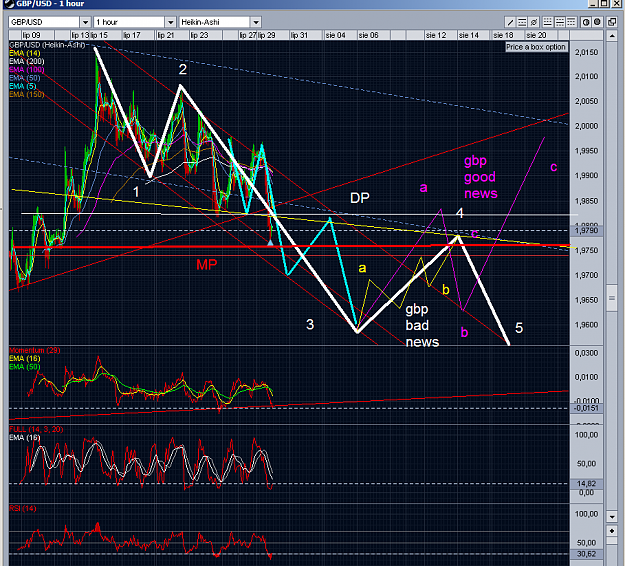Click the Momentum (29) indicator label

point(35,350)
